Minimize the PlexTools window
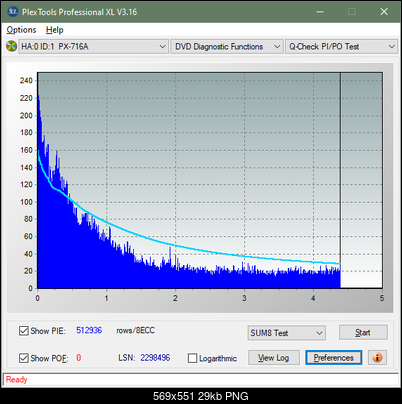The height and width of the screenshot is (404, 402). click(320, 12)
